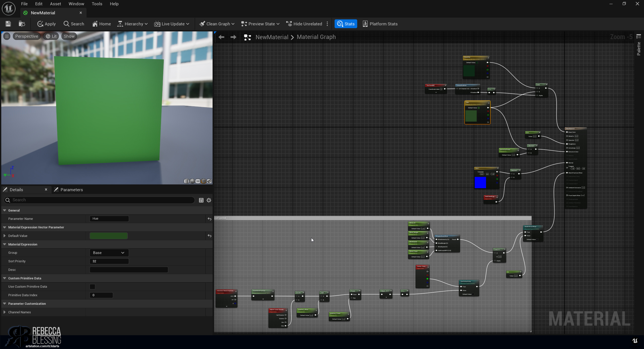Open the Window menu

coord(76,4)
